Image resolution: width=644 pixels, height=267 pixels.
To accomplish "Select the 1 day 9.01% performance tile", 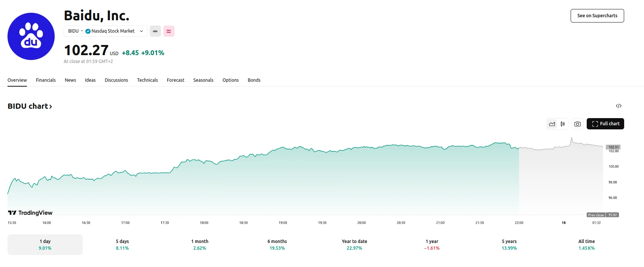I will click(x=45, y=244).
